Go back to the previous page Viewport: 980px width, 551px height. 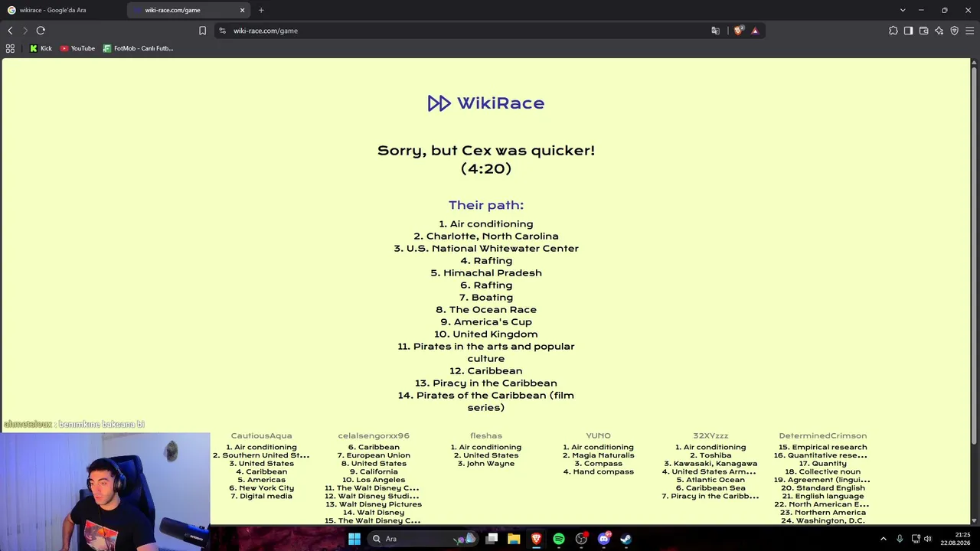point(10,31)
